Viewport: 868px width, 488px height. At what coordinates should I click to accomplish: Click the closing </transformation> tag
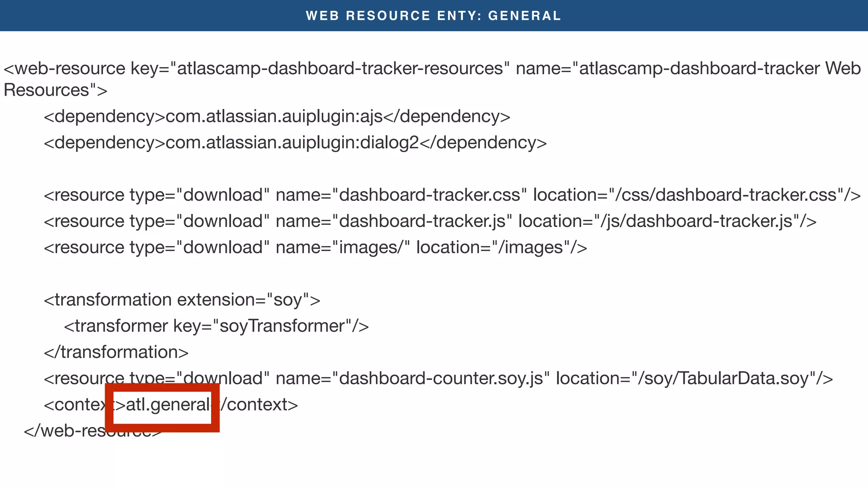click(x=116, y=352)
